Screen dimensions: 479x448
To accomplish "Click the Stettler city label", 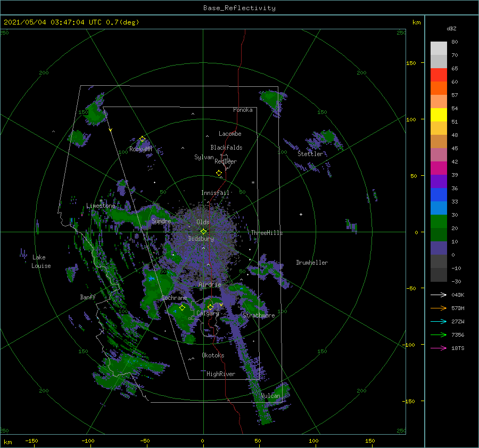I will (x=310, y=154).
